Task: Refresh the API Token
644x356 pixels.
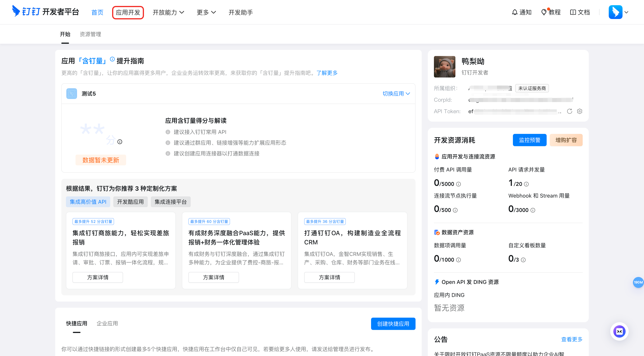Action: pyautogui.click(x=569, y=111)
